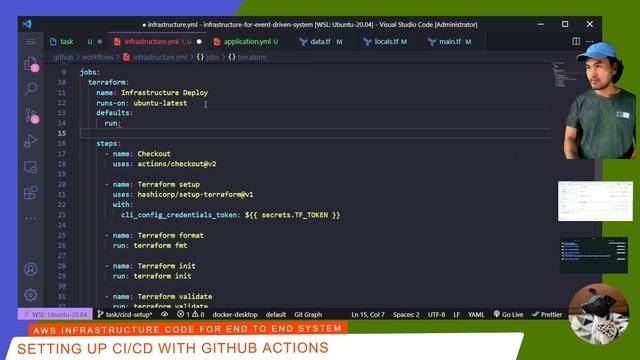
Task: Click the status bar icon beside the branch name
Action: (x=164, y=314)
